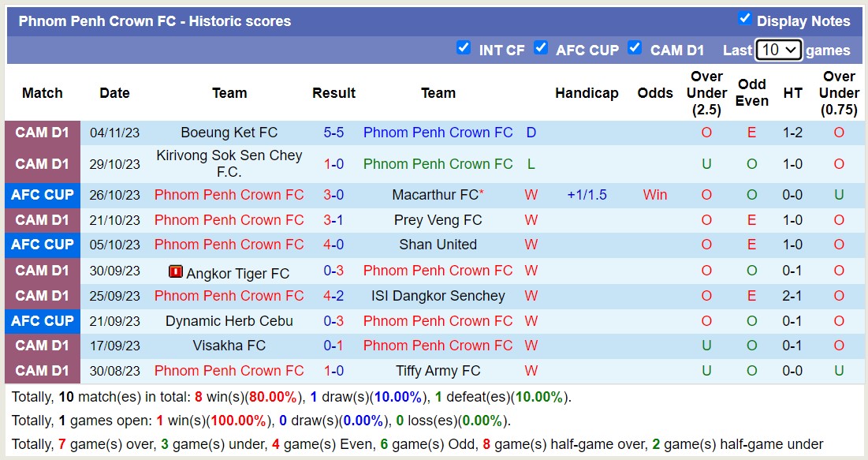Disable the INT CF filter
Screen dimensions: 868x460
pos(464,48)
